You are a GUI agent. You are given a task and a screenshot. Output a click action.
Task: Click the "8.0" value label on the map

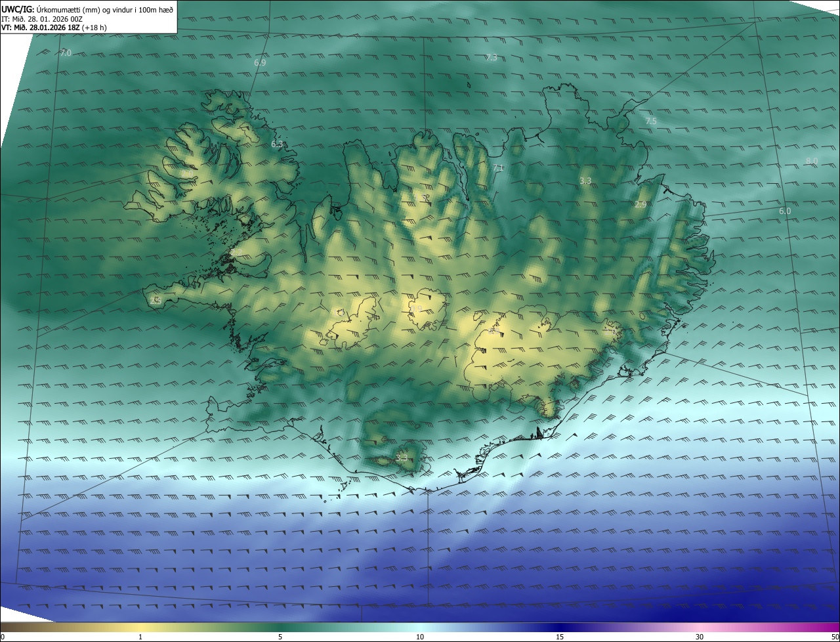[812, 161]
